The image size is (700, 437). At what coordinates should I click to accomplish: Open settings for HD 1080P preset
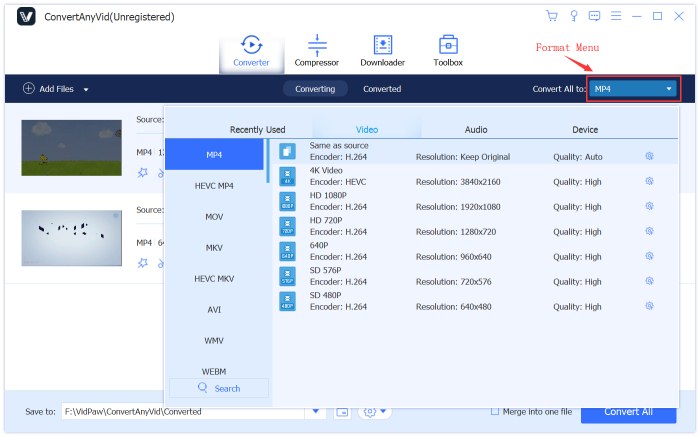649,206
